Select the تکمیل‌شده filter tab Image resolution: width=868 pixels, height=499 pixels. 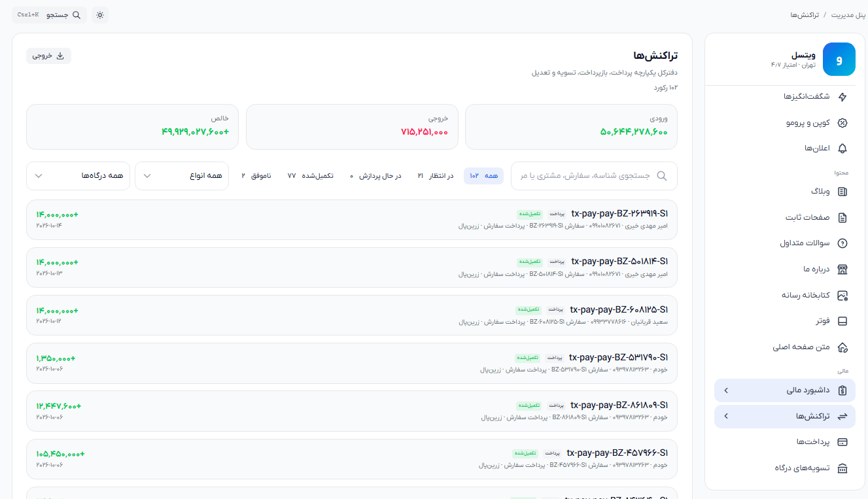pyautogui.click(x=311, y=176)
